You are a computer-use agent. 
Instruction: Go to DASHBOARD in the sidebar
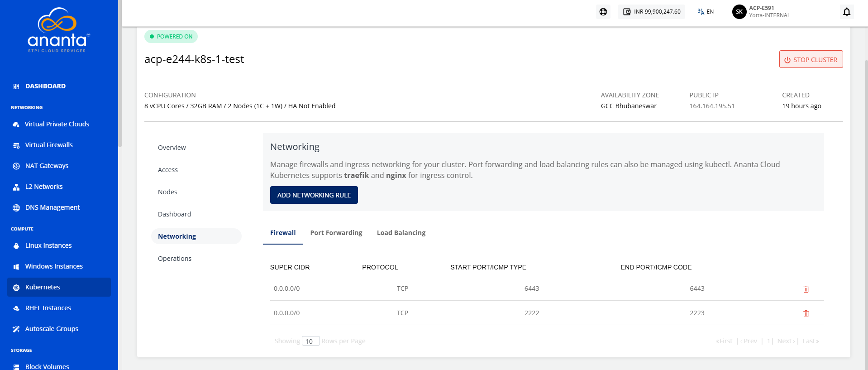[x=45, y=86]
